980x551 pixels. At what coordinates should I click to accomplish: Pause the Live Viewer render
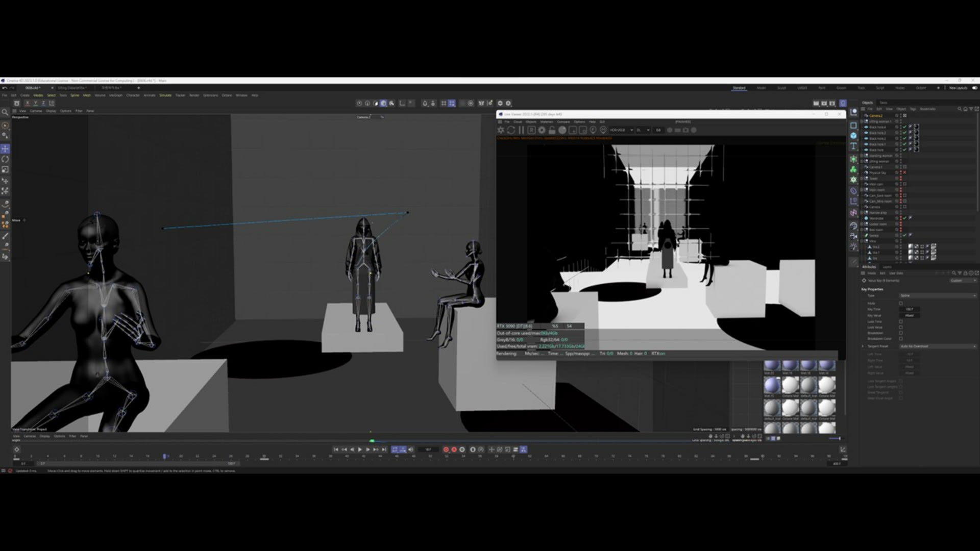point(521,130)
